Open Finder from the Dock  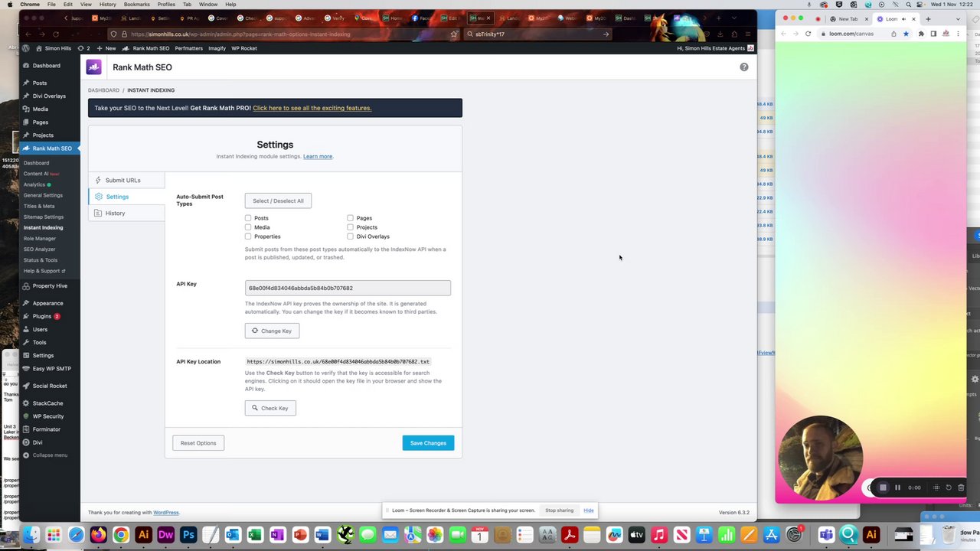[31, 535]
